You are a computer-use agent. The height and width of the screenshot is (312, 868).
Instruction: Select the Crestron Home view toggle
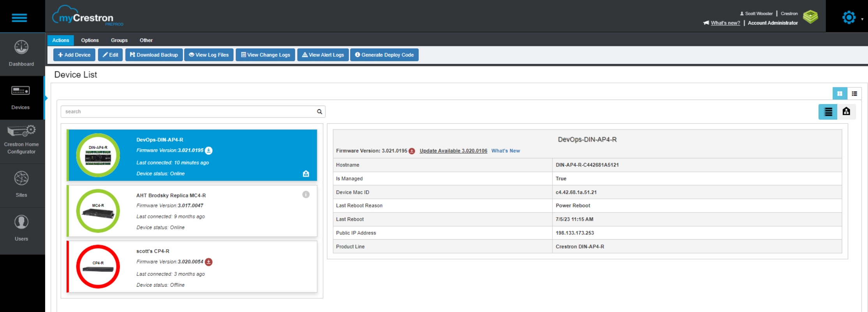[x=846, y=112]
